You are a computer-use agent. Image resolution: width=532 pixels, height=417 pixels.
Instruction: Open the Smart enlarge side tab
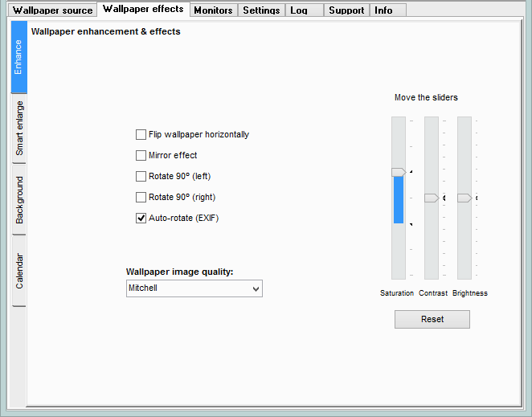[19, 129]
